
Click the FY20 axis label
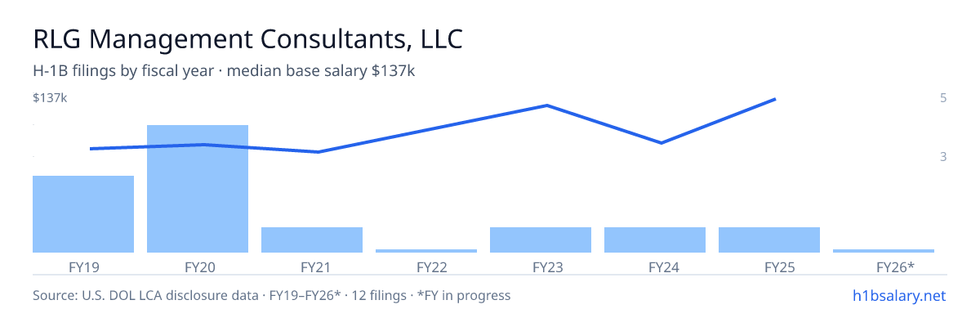click(199, 267)
